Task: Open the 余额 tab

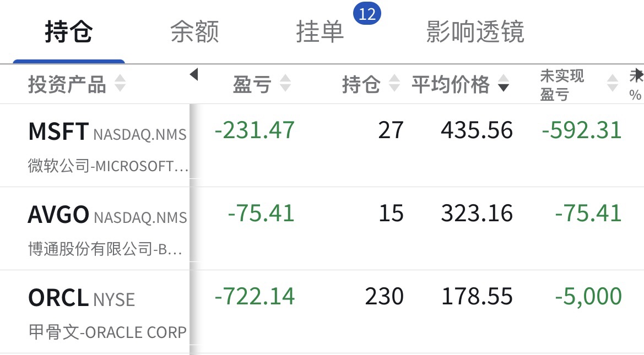Action: (194, 32)
